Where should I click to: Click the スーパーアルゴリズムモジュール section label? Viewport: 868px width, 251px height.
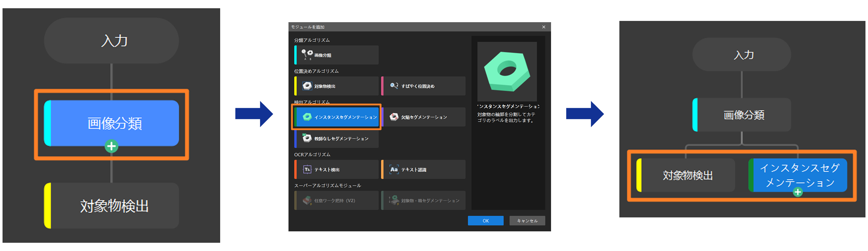(x=327, y=185)
